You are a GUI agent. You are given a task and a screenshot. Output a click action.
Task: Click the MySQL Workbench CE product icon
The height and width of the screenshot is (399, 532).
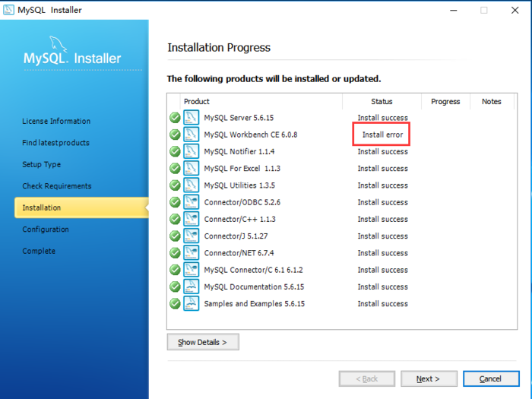(191, 135)
